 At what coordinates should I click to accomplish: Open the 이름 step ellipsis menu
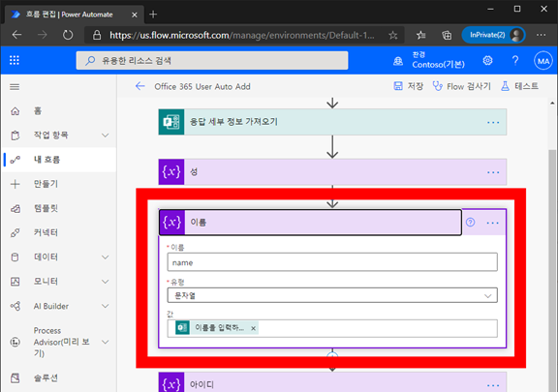click(492, 223)
